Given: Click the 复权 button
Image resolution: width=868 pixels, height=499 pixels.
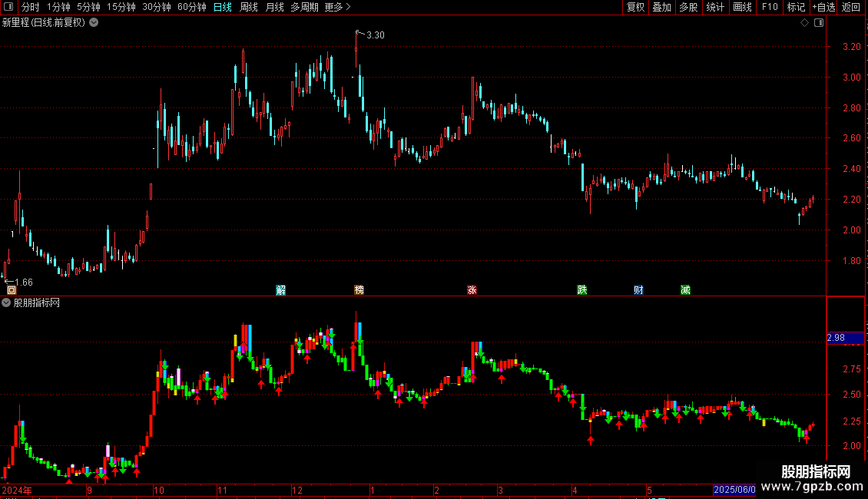Looking at the screenshot, I should [x=635, y=7].
